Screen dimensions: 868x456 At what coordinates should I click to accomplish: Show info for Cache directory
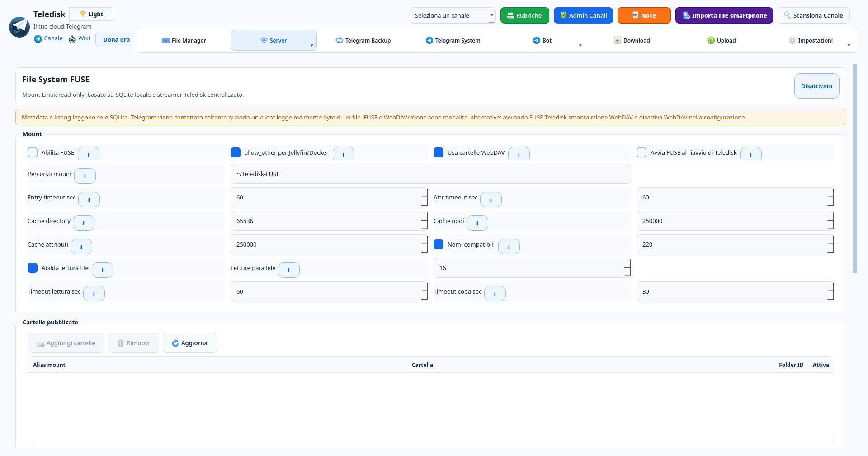click(84, 223)
